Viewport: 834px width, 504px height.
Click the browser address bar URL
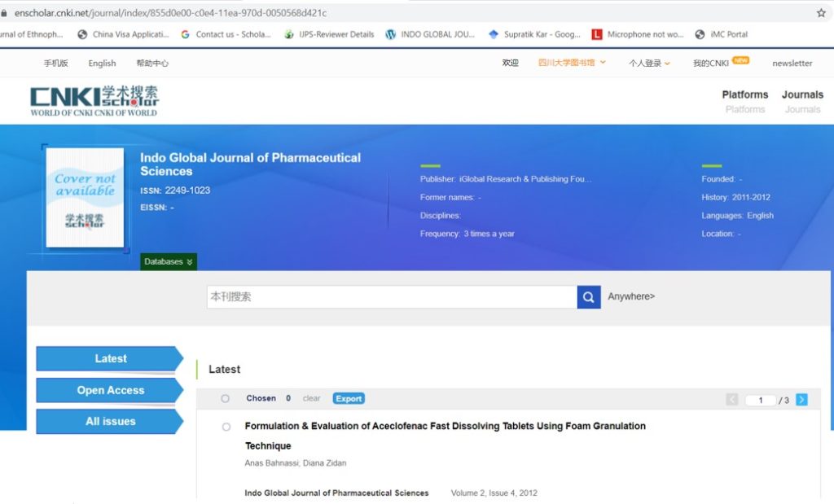170,13
